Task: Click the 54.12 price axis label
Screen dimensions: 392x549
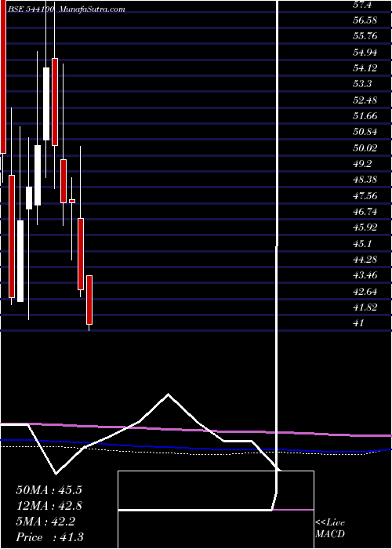Action: click(365, 68)
